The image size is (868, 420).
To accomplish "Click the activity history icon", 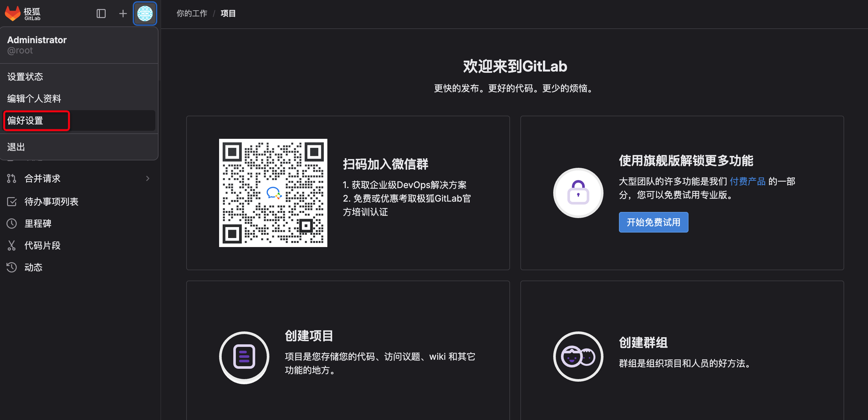I will click(x=12, y=267).
